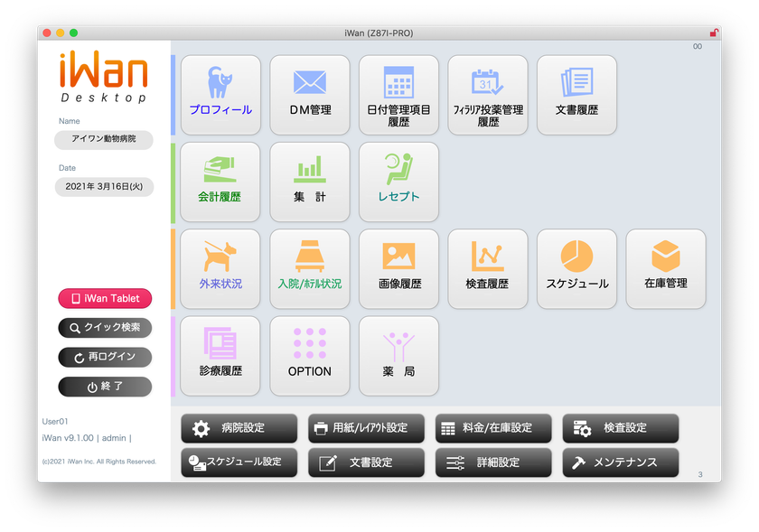759x532 pixels.
Task: Open 詳細設定 sliders button
Action: tap(493, 462)
